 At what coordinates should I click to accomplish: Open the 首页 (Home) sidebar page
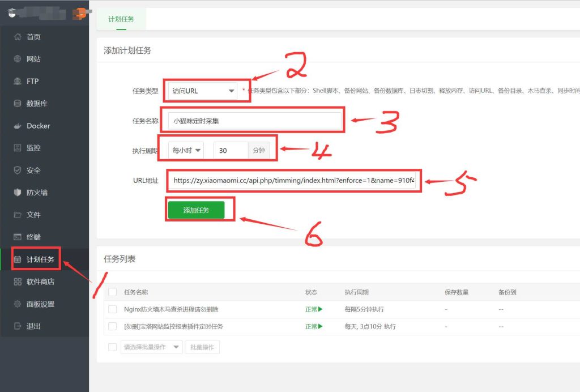[x=34, y=36]
